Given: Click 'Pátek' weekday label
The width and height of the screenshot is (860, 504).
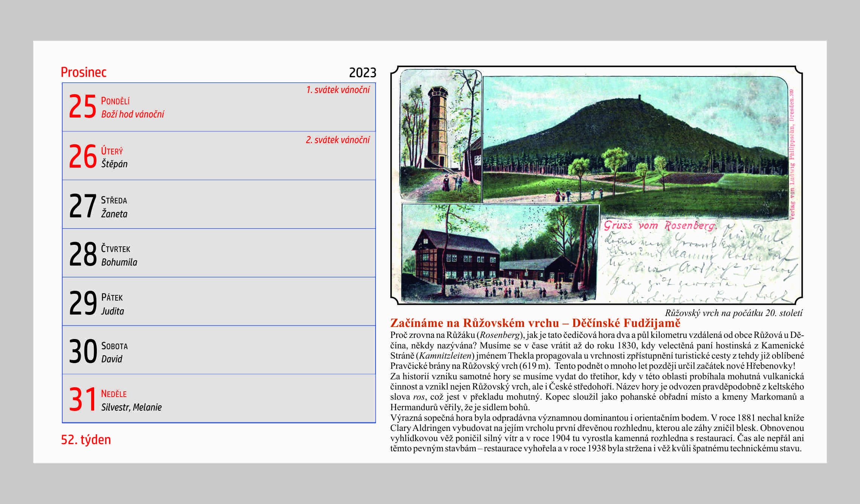Looking at the screenshot, I should point(112,297).
